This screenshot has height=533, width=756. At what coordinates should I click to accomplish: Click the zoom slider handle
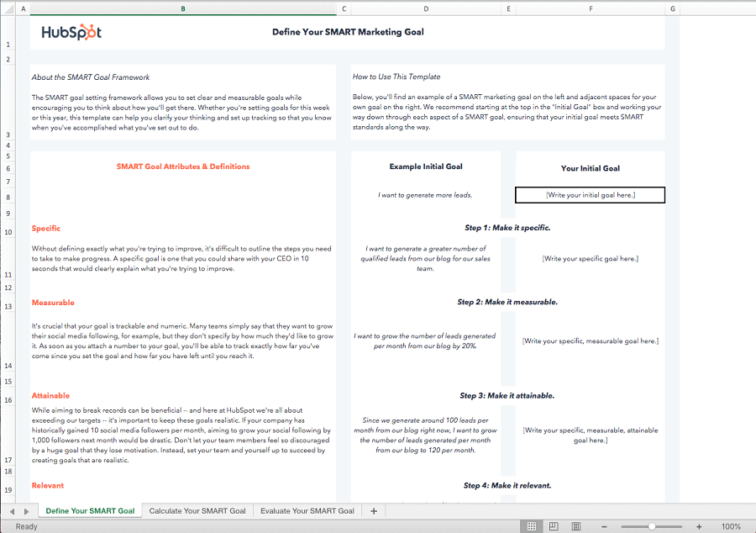[651, 525]
